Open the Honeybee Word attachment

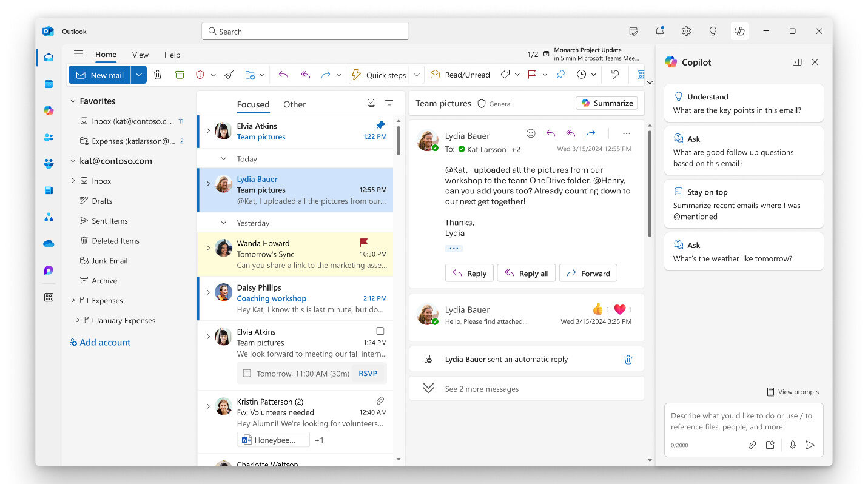(x=273, y=440)
